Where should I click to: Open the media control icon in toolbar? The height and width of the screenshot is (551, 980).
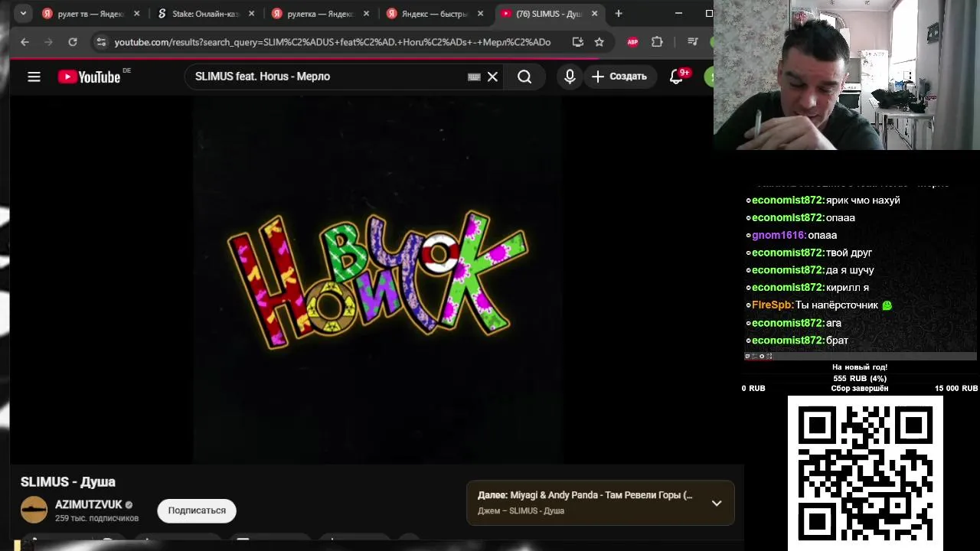(692, 42)
